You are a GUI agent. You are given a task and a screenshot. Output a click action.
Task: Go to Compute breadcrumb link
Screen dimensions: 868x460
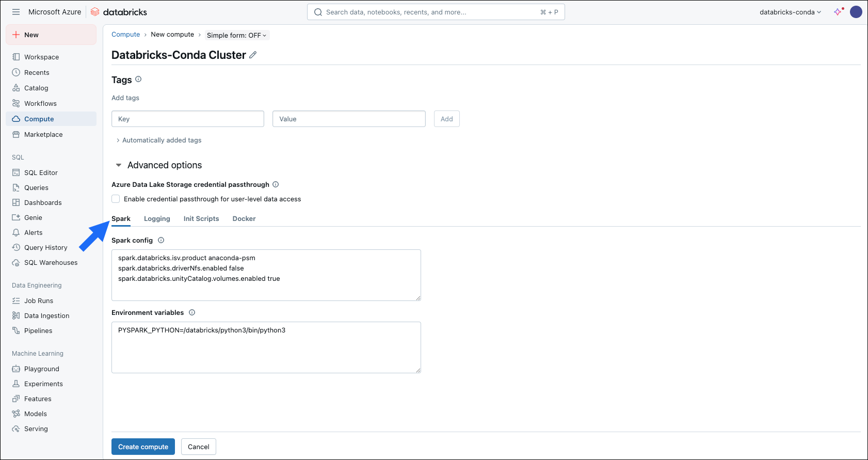click(x=126, y=35)
